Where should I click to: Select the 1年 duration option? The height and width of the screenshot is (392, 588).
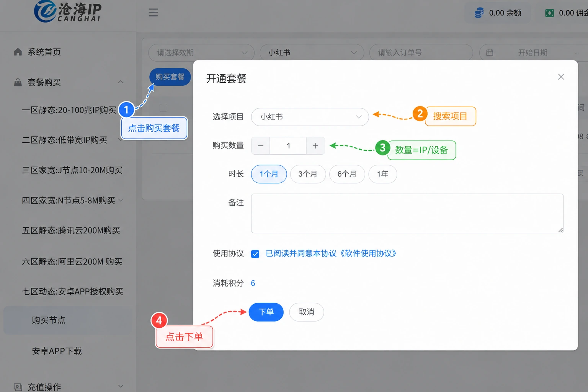tap(382, 174)
